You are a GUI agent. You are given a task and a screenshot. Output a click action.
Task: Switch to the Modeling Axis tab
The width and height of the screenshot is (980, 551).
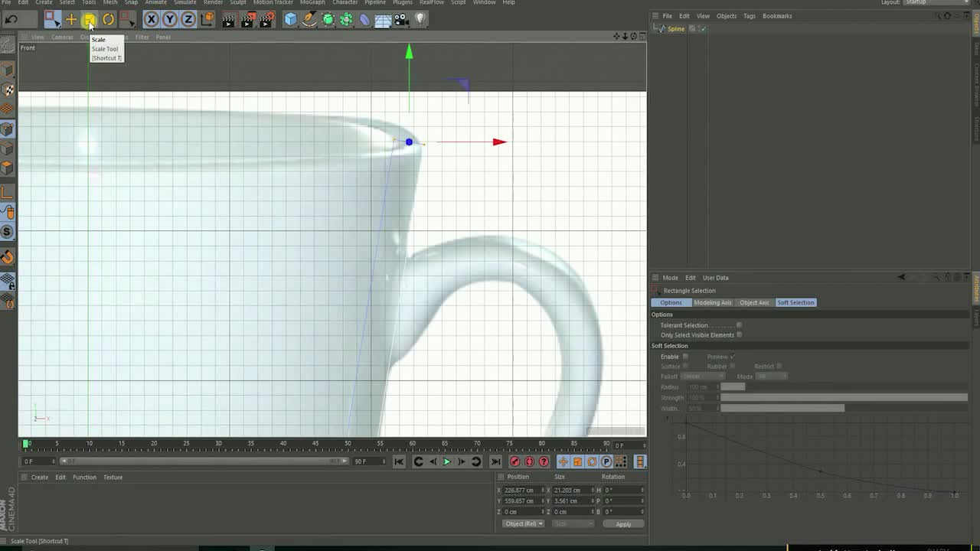point(712,302)
